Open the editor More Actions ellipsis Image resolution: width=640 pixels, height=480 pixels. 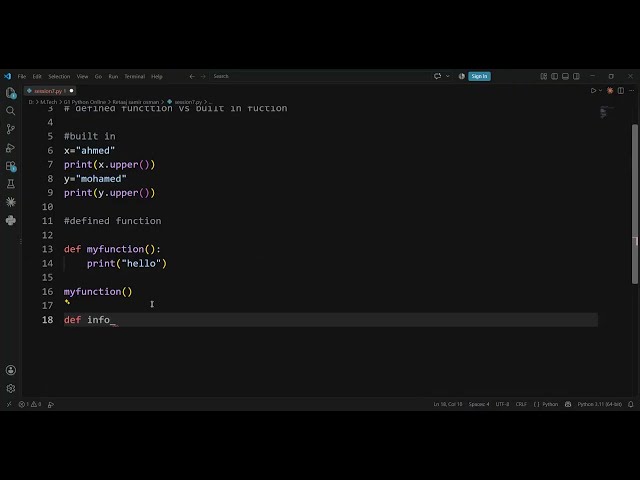point(632,91)
